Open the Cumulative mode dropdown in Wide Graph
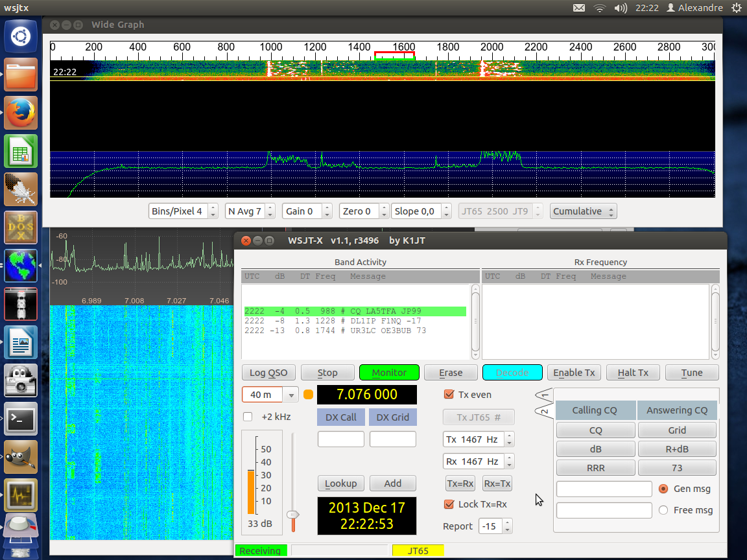 (x=583, y=211)
